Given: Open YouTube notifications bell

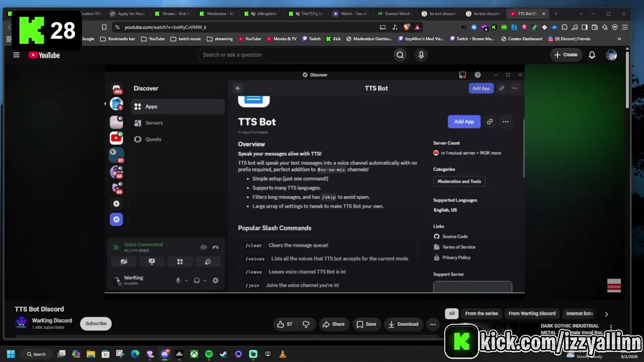Looking at the screenshot, I should click(x=592, y=55).
